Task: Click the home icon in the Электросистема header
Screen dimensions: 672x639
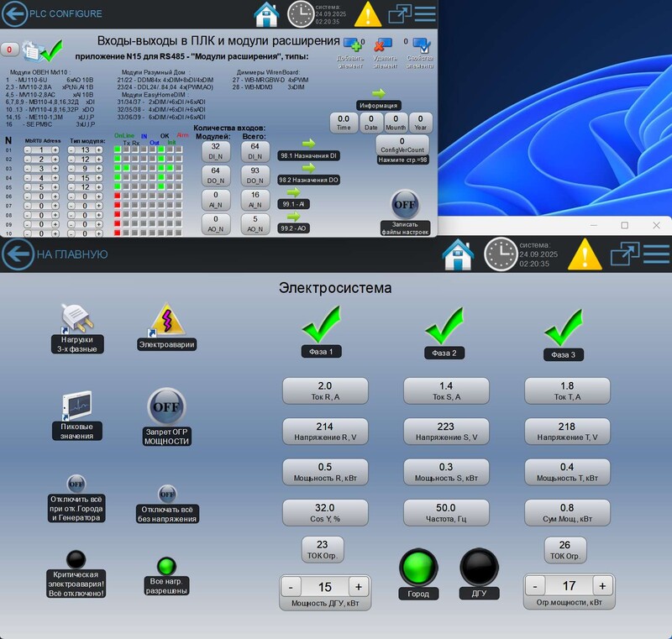Action: [x=459, y=254]
